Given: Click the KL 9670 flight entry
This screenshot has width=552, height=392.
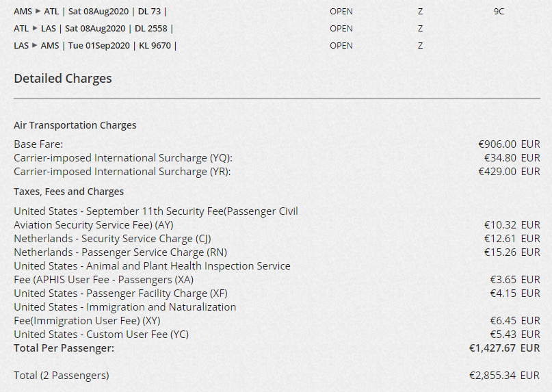Looking at the screenshot, I should click(154, 46).
